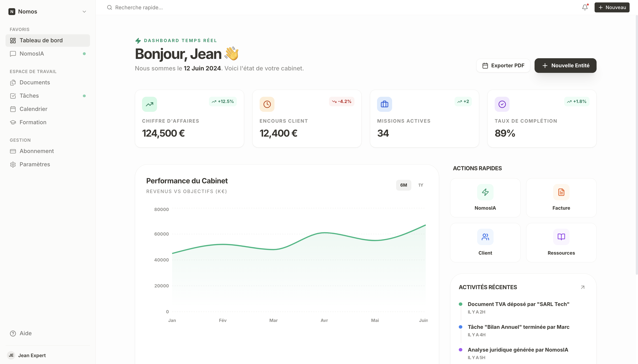The height and width of the screenshot is (364, 638).
Task: Open recent activities arrow icon
Action: click(582, 287)
